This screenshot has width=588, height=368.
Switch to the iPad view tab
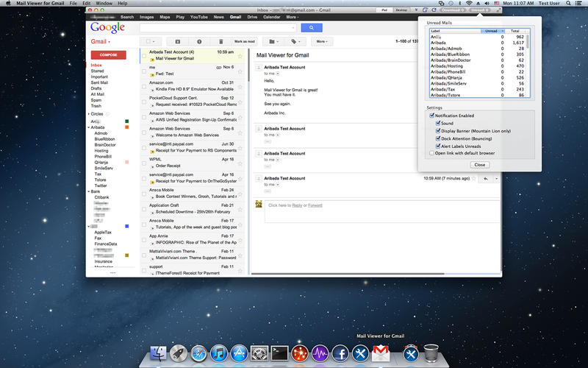(x=384, y=10)
